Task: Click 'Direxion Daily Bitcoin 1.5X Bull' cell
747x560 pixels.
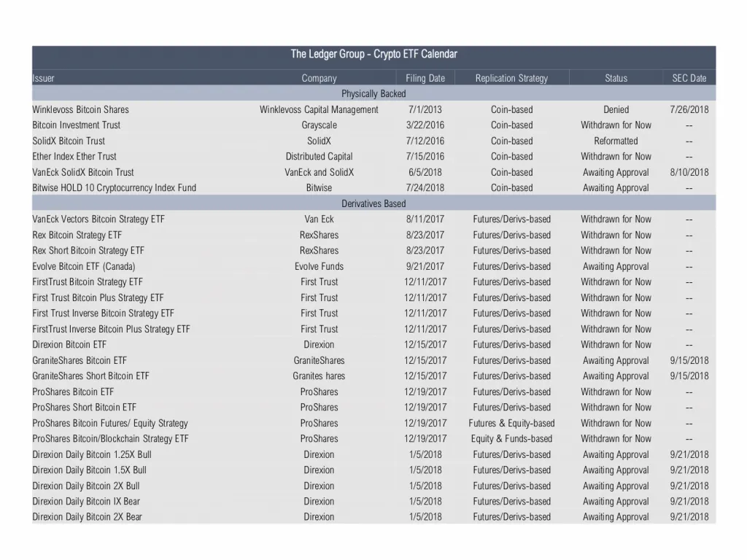Action: tap(90, 470)
